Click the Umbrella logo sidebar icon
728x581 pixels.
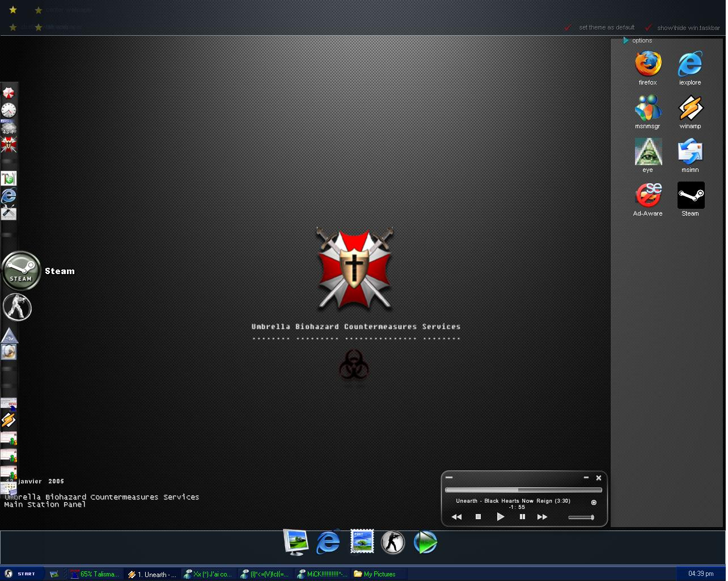[9, 92]
